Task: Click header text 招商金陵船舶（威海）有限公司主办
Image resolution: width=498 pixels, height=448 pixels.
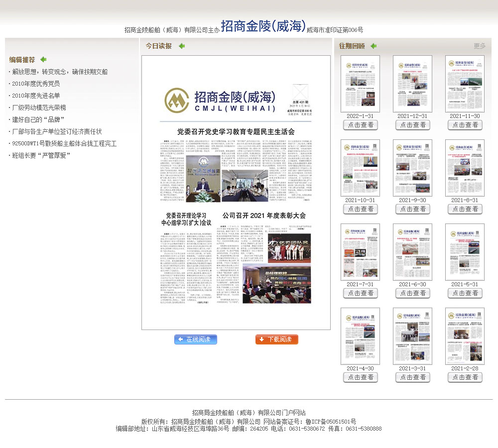Action: pyautogui.click(x=172, y=30)
